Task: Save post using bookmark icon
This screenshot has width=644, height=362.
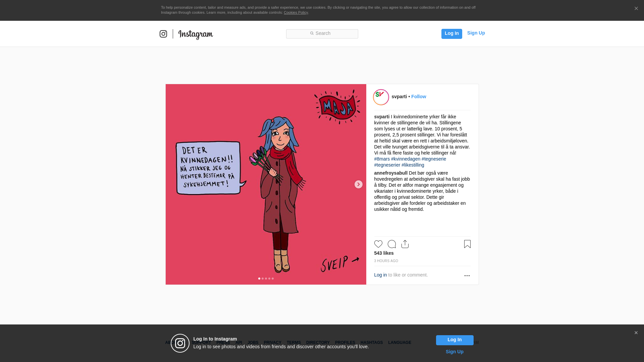Action: [x=467, y=244]
